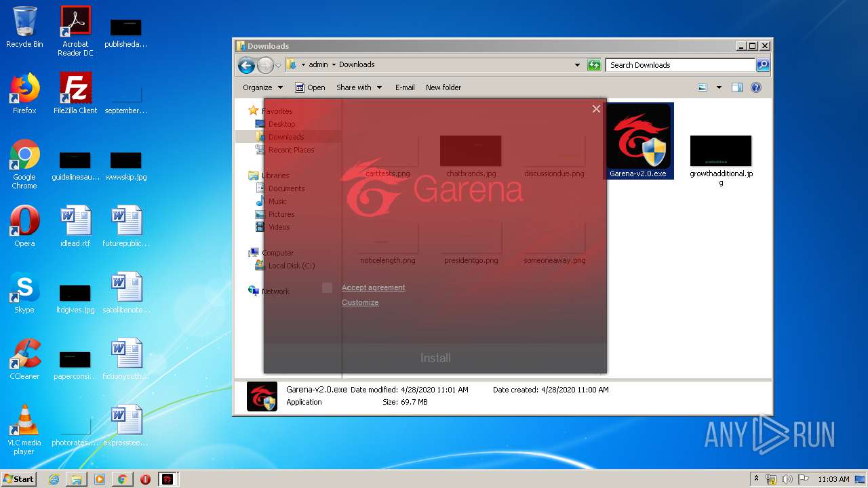Screen dimensions: 868x488
Task: Open the Explorer Help icon
Action: click(756, 87)
